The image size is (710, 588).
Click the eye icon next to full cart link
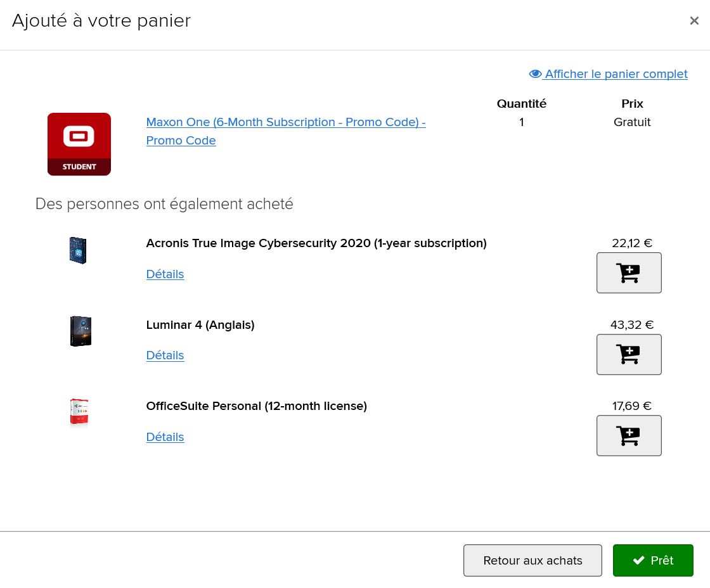click(535, 73)
